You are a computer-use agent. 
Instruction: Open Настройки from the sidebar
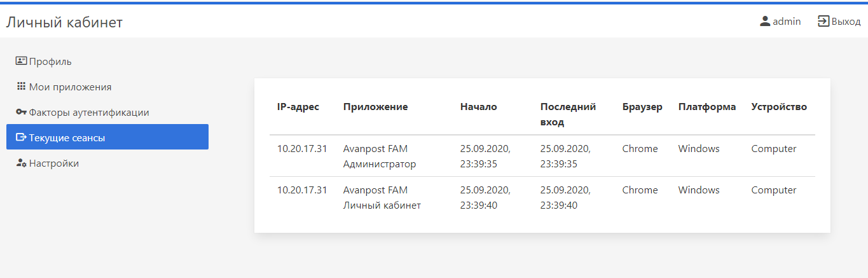click(x=54, y=163)
